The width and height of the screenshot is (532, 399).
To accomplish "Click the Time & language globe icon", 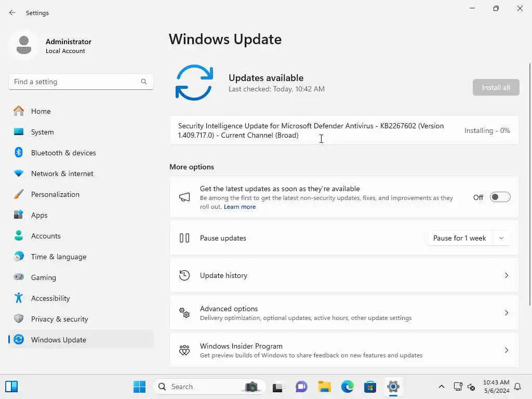I will pyautogui.click(x=19, y=256).
